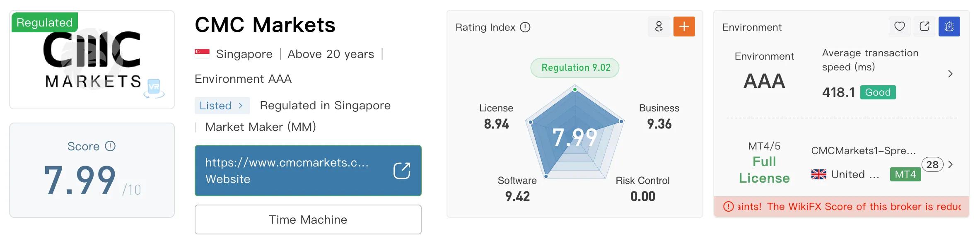Click the share icon in Environment panel

(924, 27)
